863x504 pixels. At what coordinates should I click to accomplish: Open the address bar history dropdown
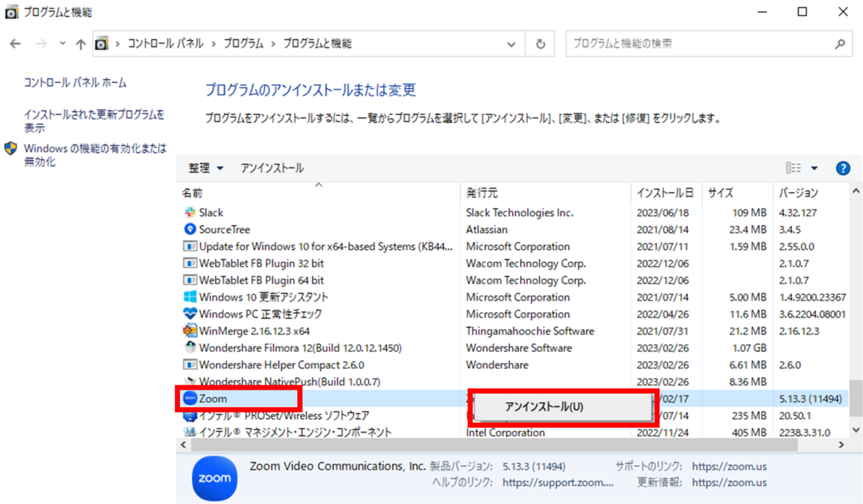[511, 44]
